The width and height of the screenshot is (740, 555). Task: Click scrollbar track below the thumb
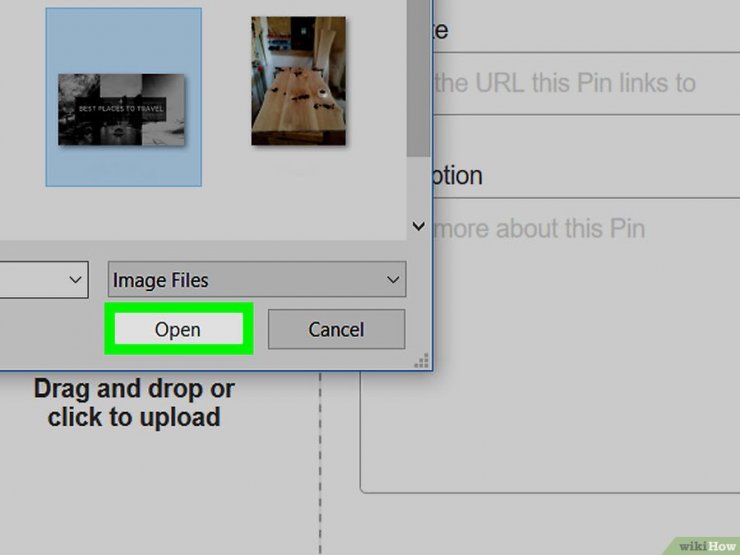418,185
